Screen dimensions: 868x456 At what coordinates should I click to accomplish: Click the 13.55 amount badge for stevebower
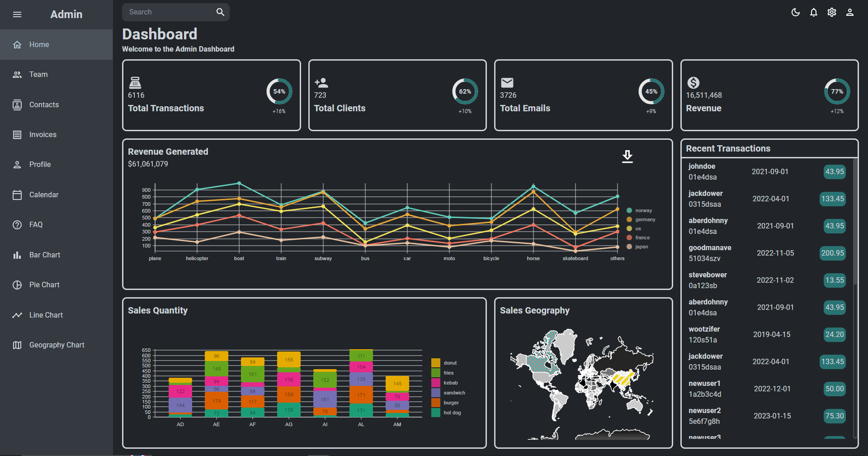pos(834,280)
